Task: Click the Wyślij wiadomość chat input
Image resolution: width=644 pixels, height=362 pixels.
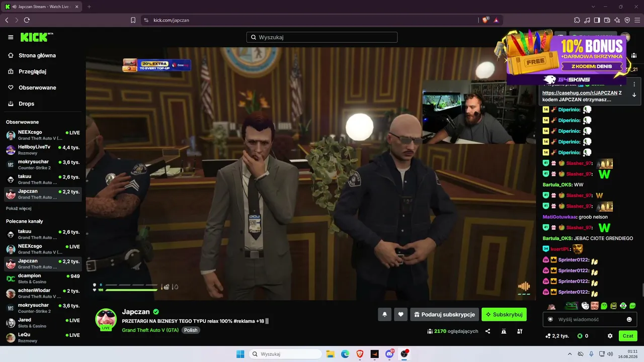Action: tap(590, 319)
